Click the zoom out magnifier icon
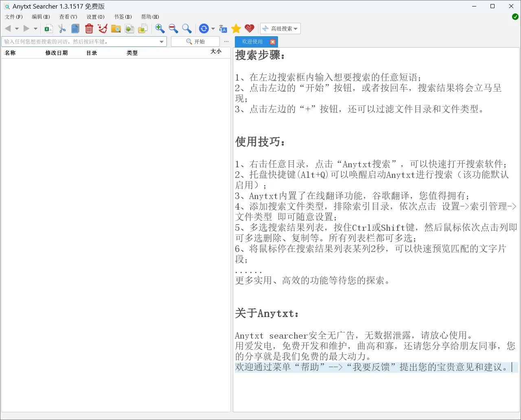Screen dimensions: 521x420 173,28
